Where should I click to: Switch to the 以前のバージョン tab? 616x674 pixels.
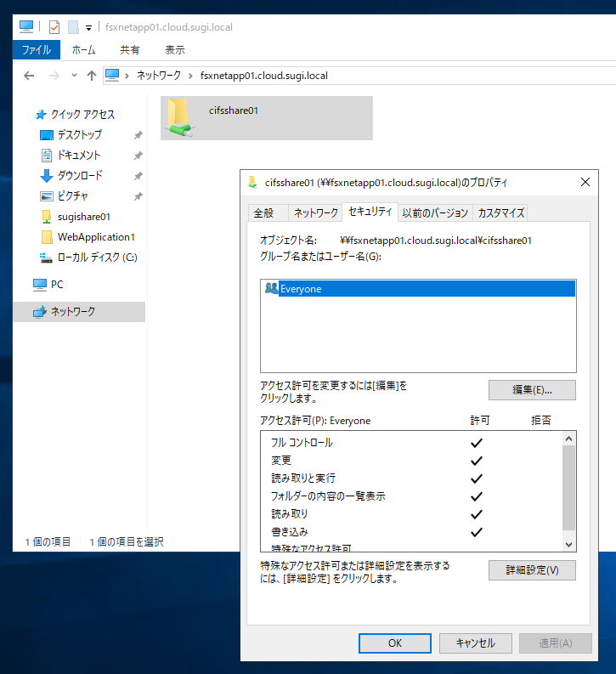pyautogui.click(x=435, y=212)
